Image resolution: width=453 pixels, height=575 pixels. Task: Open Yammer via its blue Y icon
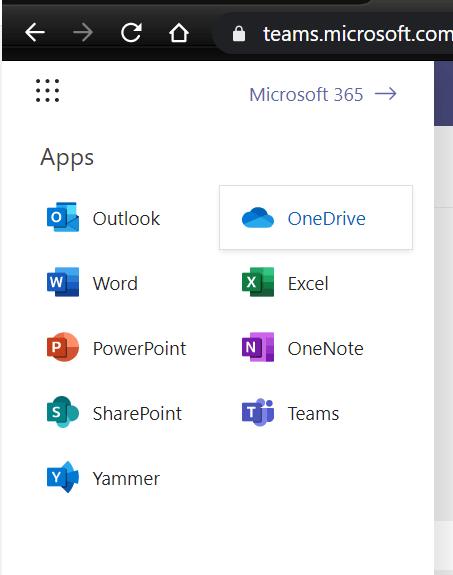pyautogui.click(x=63, y=477)
